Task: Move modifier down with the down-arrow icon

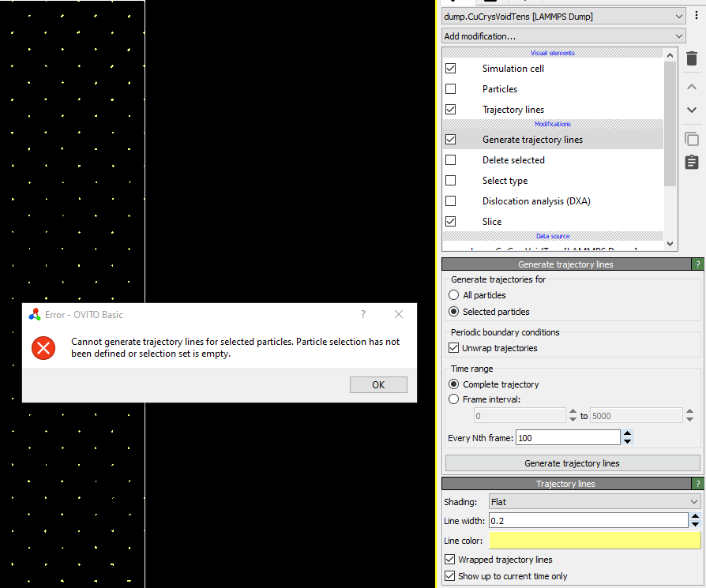Action: 691,110
